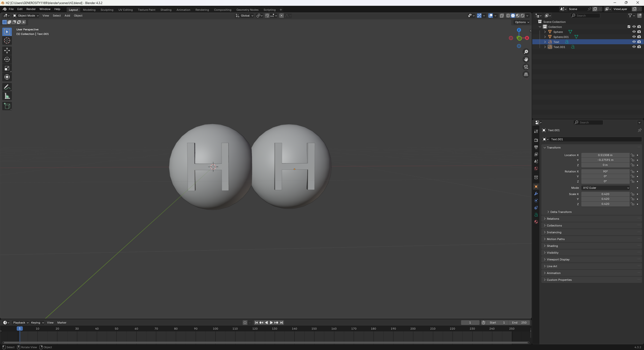Select the Move tool
Viewport: 644px width, 350px height.
tap(7, 51)
